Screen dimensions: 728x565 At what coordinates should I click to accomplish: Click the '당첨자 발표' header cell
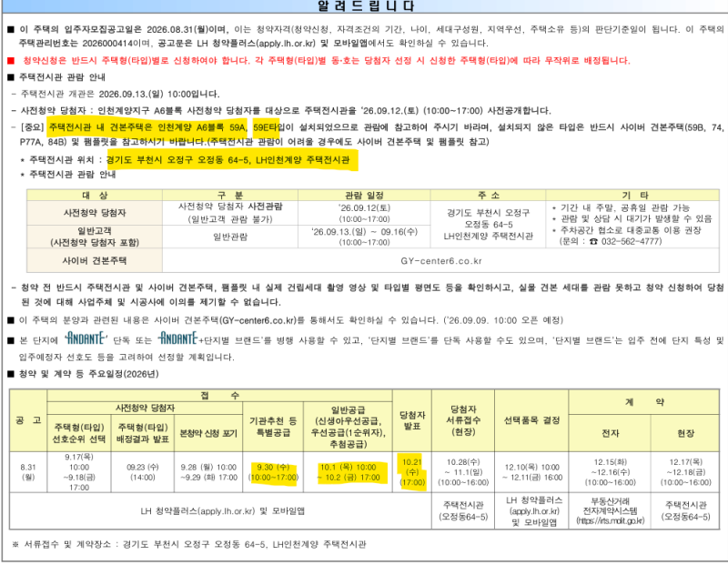[412, 420]
